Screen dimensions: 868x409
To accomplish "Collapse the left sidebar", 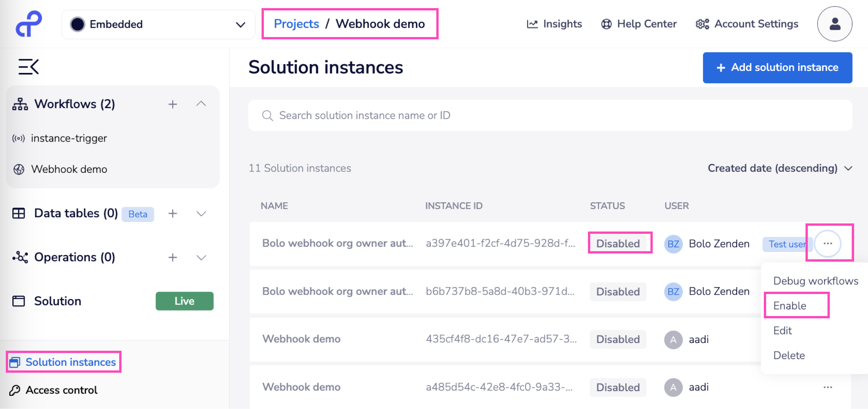I will point(28,66).
